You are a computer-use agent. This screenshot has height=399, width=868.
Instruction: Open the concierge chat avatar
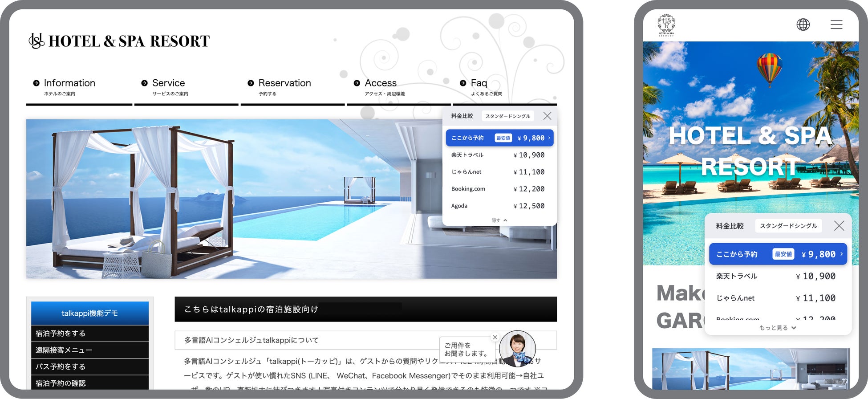click(x=517, y=349)
